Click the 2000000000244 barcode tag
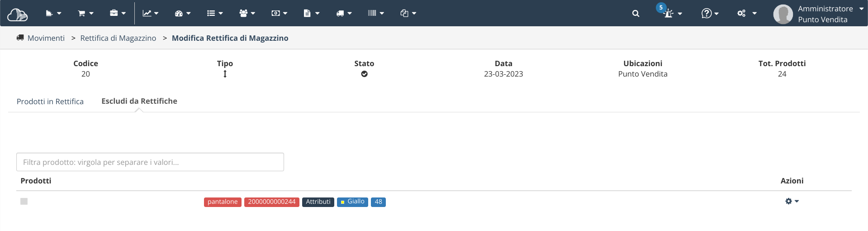Screen dimensions: 868x231 click(272, 202)
